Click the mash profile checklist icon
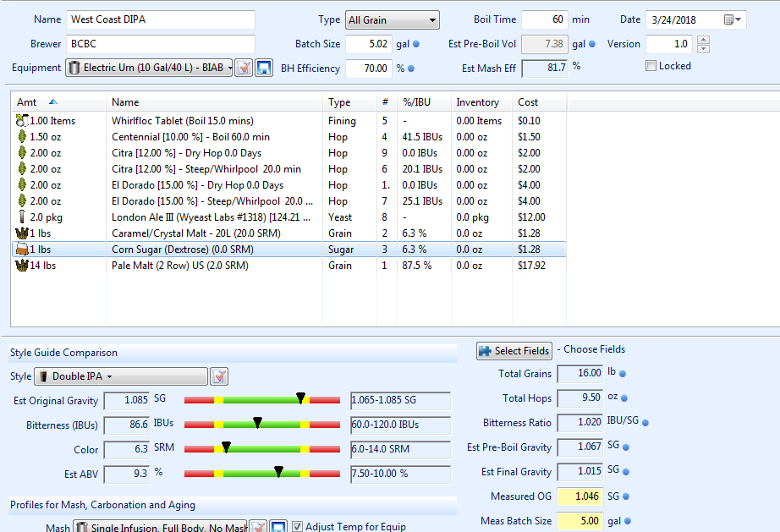This screenshot has height=532, width=780. 259,527
